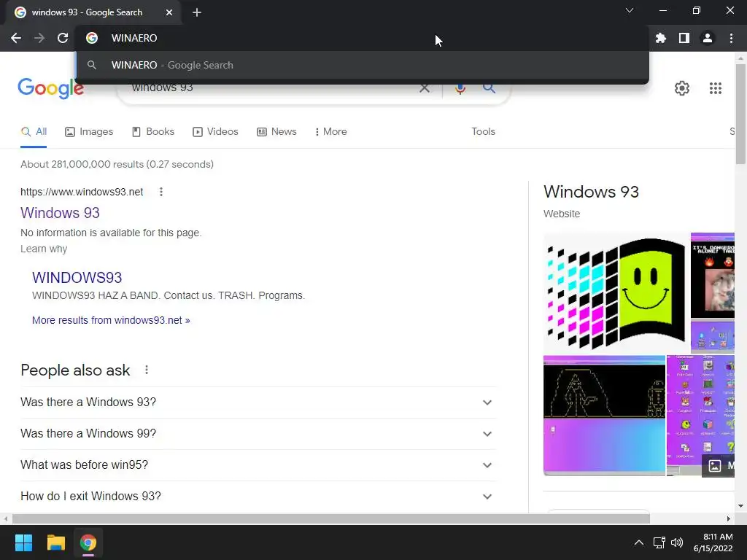Click the blue search magnifier icon
Image resolution: width=747 pixels, height=560 pixels.
pos(489,88)
